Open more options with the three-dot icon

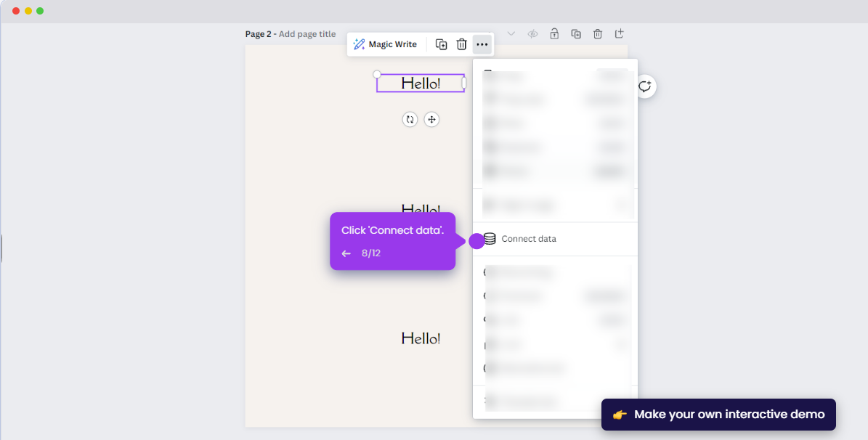[x=482, y=44]
